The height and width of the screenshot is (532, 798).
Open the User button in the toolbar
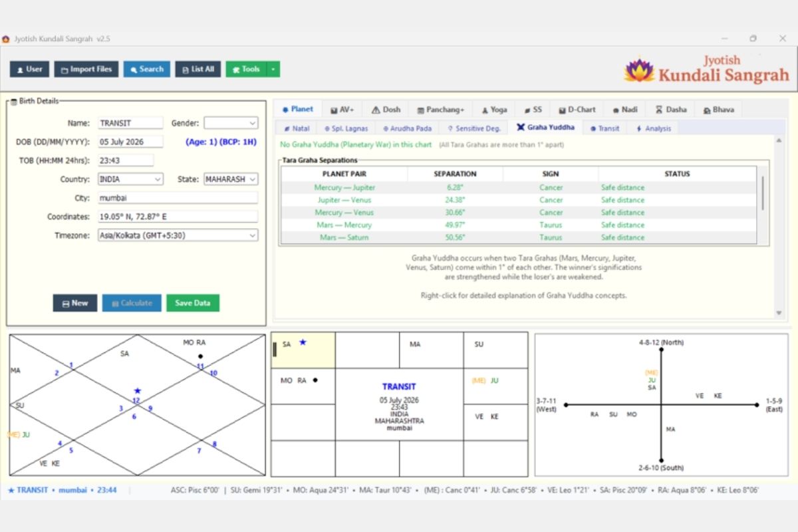click(x=29, y=69)
